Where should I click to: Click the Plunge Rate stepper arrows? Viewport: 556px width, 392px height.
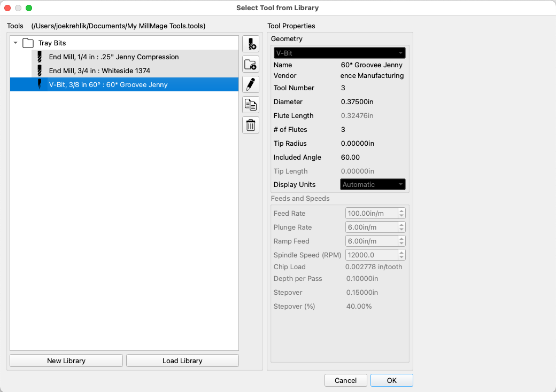[401, 227]
